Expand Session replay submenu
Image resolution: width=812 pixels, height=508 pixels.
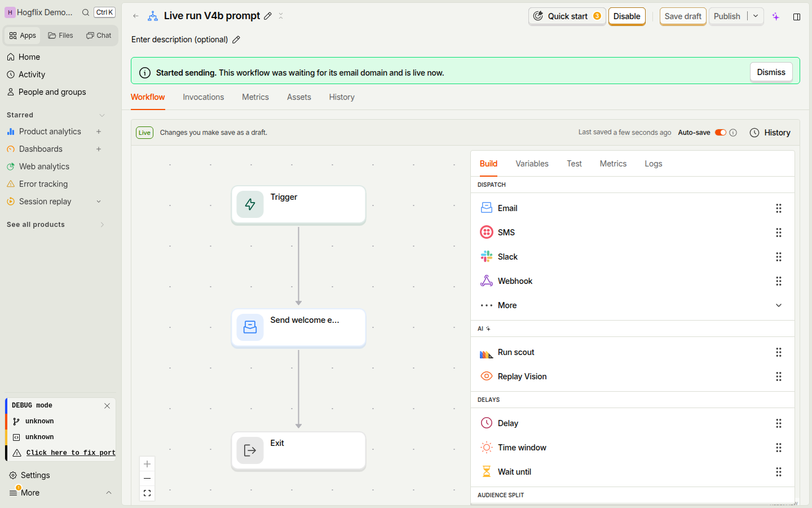(x=99, y=202)
